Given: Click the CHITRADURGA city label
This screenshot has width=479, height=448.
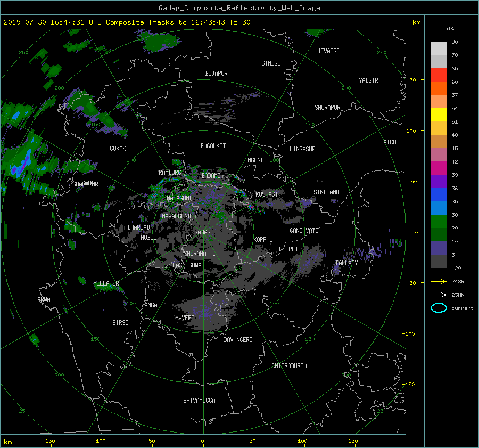Looking at the screenshot, I should click(290, 366).
